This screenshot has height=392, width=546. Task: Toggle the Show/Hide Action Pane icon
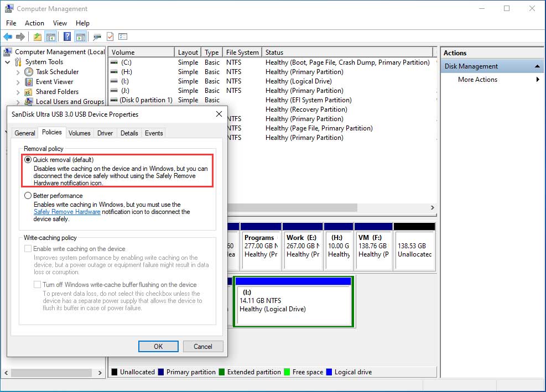81,36
